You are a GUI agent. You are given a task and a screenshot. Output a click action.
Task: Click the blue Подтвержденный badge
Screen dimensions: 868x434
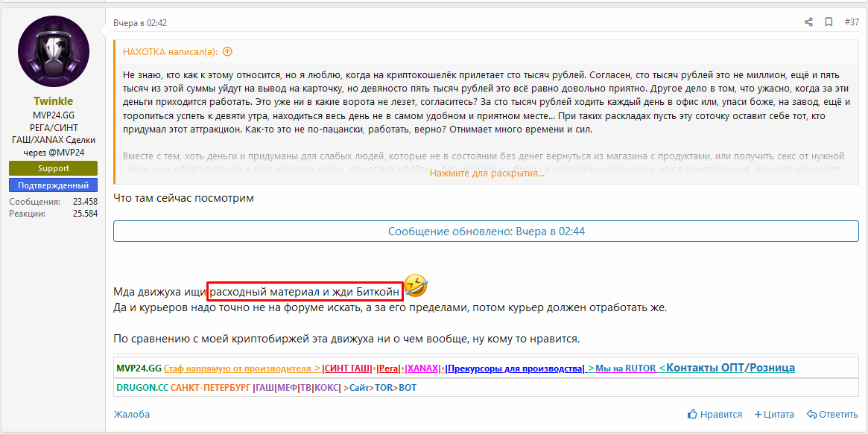[x=53, y=185]
